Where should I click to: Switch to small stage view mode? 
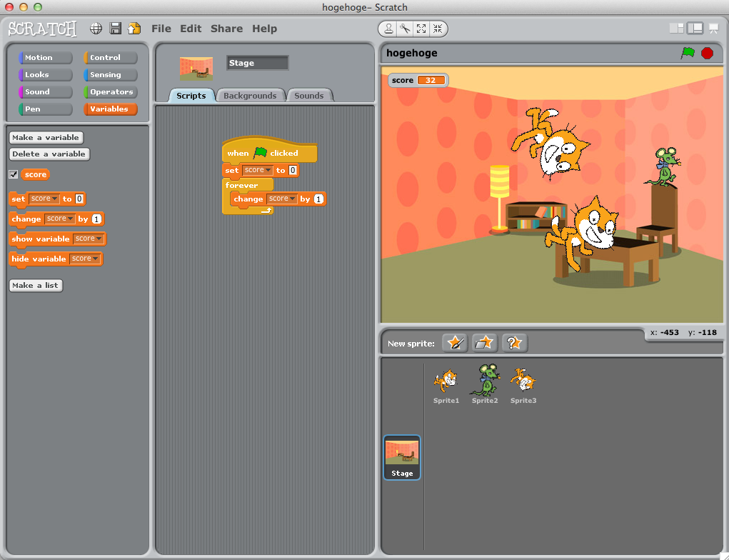pyautogui.click(x=676, y=29)
